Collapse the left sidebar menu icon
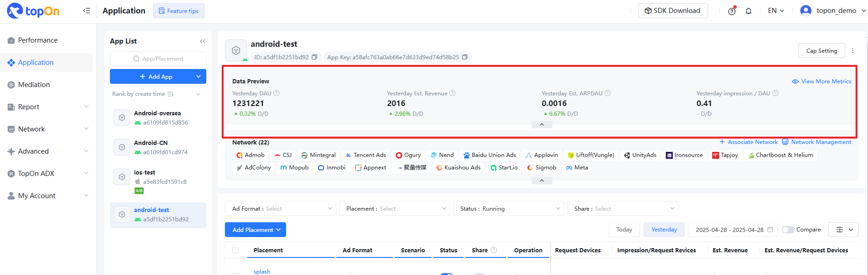 (x=87, y=11)
